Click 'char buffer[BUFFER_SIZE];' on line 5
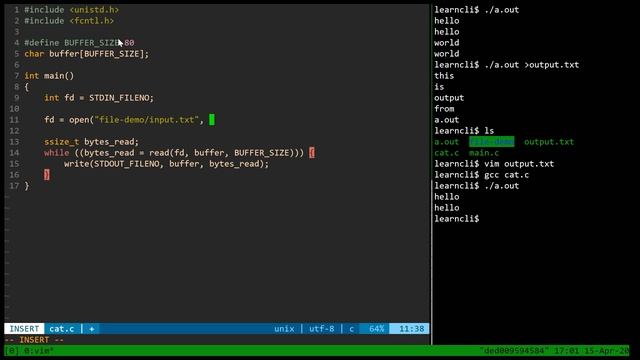The height and width of the screenshot is (360, 640). click(87, 53)
